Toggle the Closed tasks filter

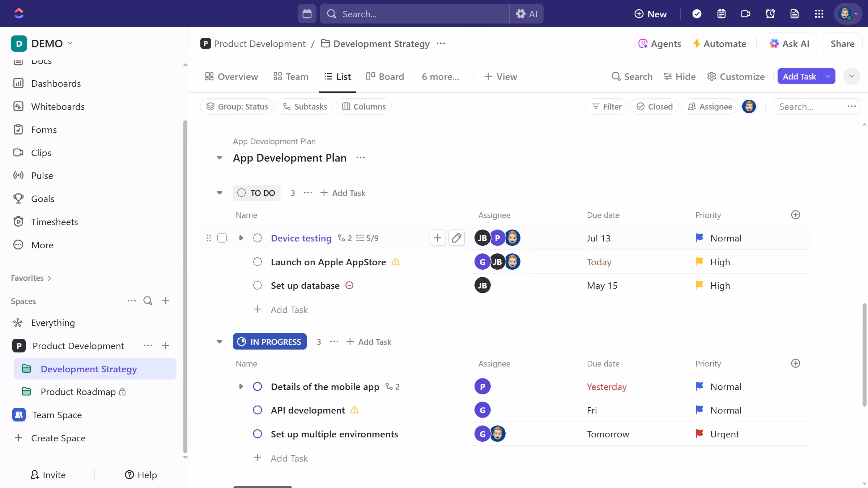(654, 107)
